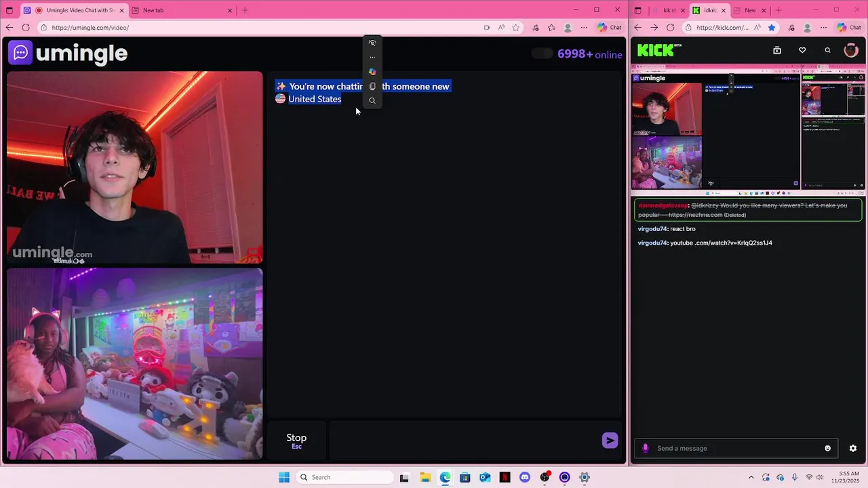Click the Kick 'Send a message' field
The image size is (868, 488).
[x=736, y=448]
